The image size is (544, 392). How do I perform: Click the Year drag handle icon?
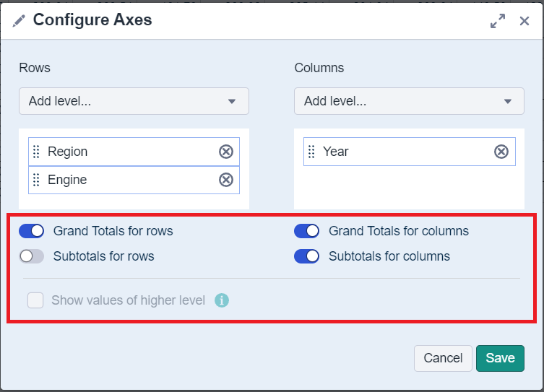click(312, 152)
